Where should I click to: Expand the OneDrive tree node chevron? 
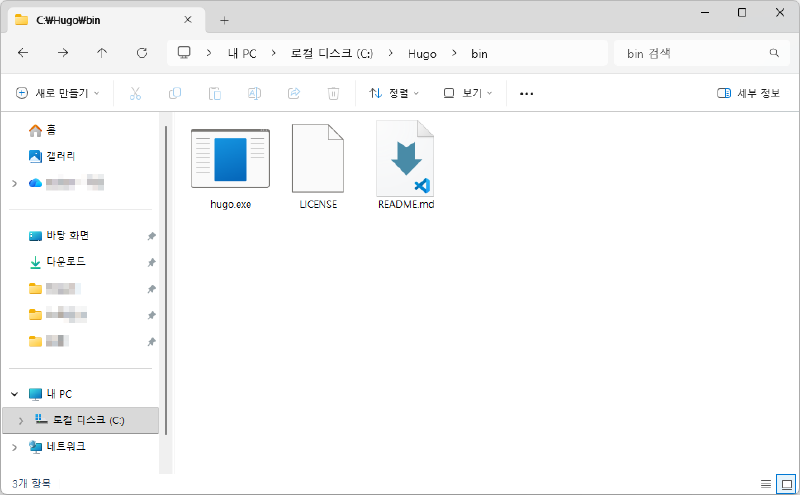pyautogui.click(x=15, y=183)
